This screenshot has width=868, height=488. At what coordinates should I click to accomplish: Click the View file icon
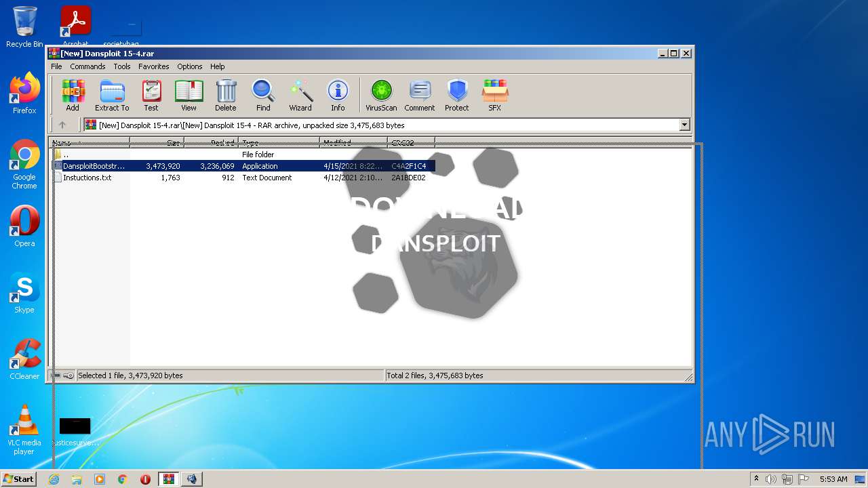tap(189, 95)
